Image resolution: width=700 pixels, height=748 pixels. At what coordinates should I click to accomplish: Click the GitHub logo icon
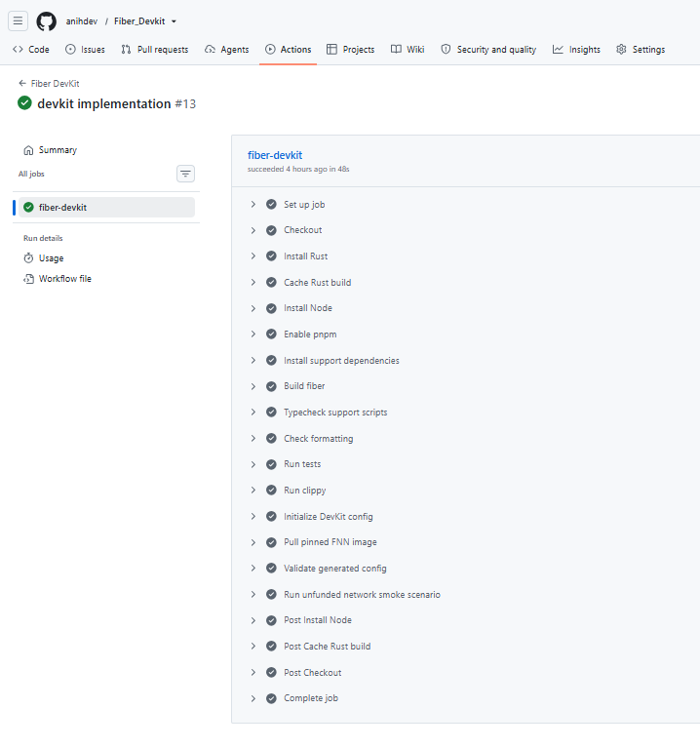(x=46, y=21)
